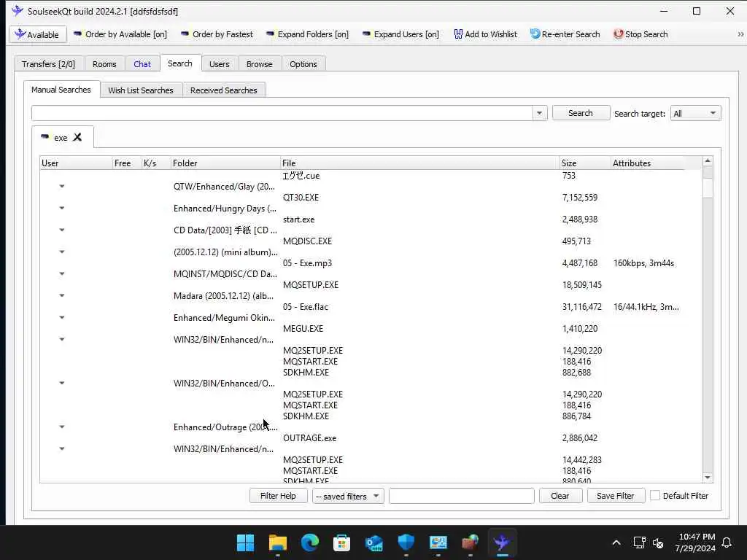
Task: Click Stop Search toolbar button
Action: pos(640,34)
